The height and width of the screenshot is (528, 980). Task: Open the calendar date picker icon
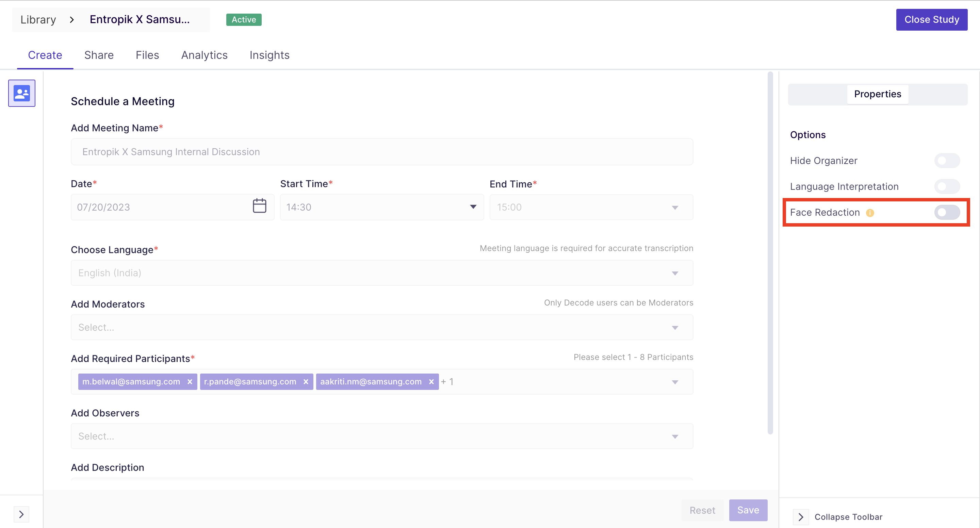(259, 206)
